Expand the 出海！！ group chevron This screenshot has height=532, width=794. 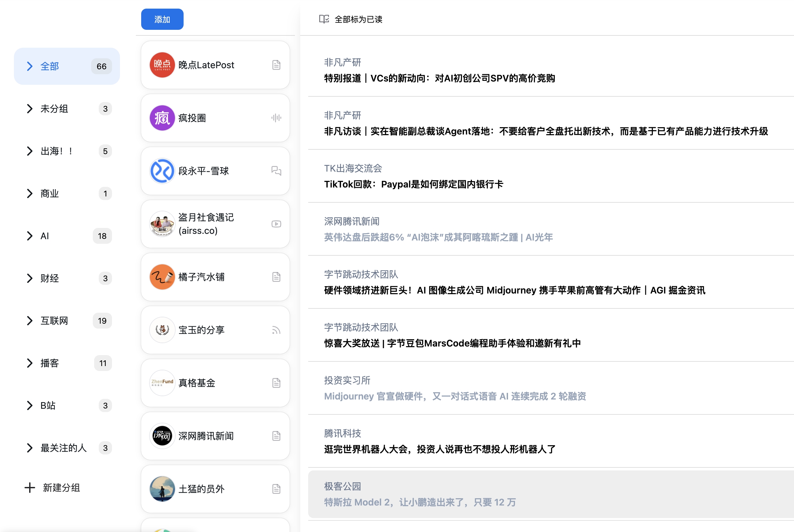point(30,151)
